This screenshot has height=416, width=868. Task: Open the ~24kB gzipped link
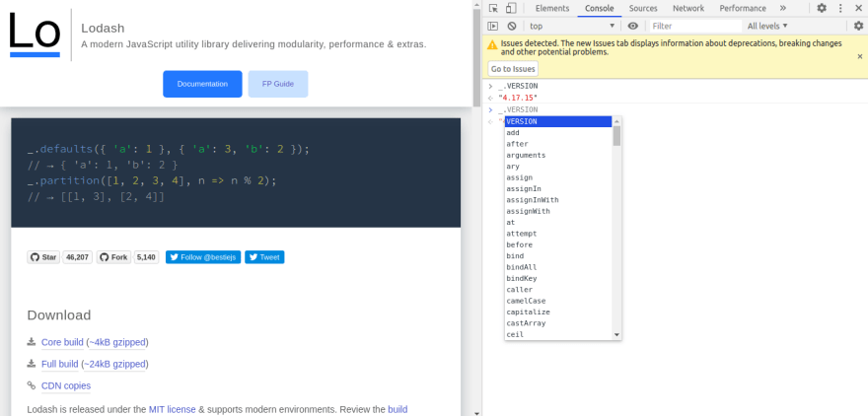tap(115, 364)
